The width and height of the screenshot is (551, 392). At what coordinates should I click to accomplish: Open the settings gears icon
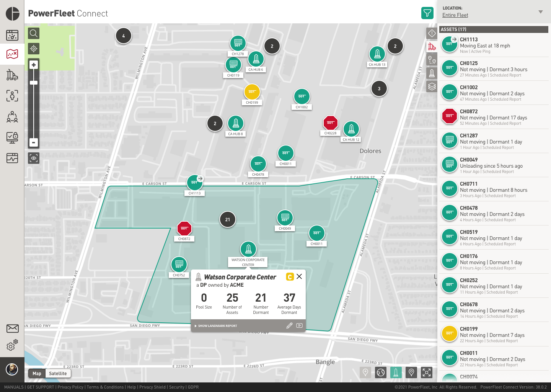[12, 345]
